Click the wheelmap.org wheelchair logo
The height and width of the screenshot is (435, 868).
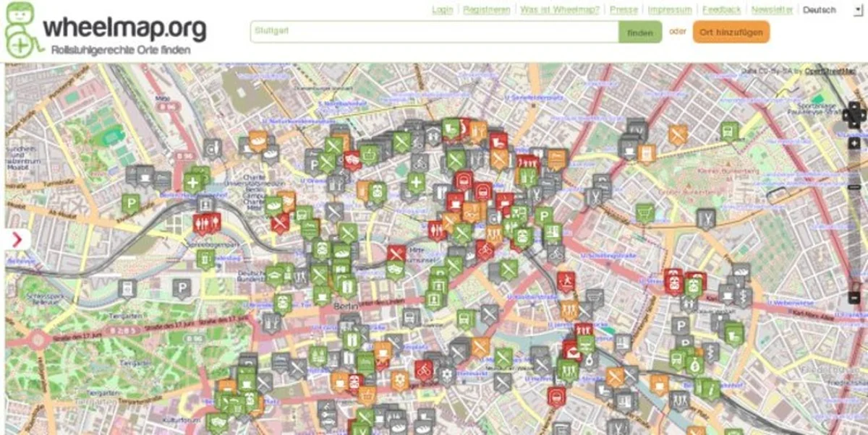tap(22, 30)
